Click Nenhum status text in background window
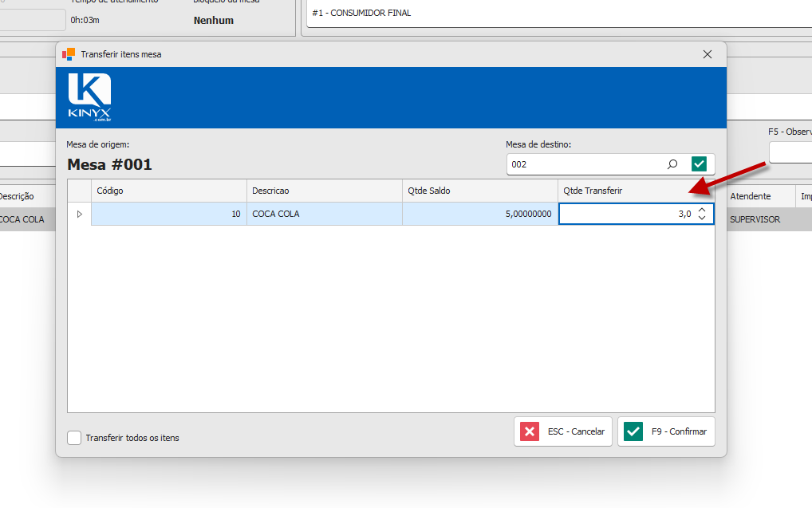The height and width of the screenshot is (508, 812). point(213,20)
